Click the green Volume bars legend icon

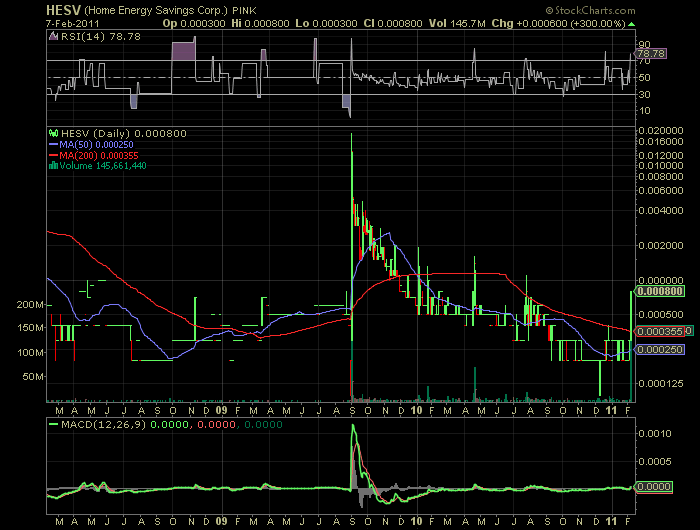click(x=54, y=166)
